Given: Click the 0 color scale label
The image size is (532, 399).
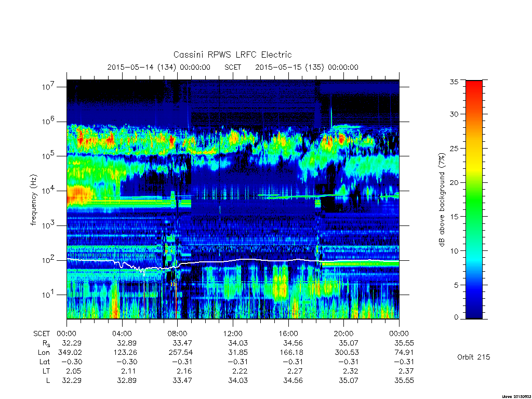Looking at the screenshot, I should [x=456, y=317].
